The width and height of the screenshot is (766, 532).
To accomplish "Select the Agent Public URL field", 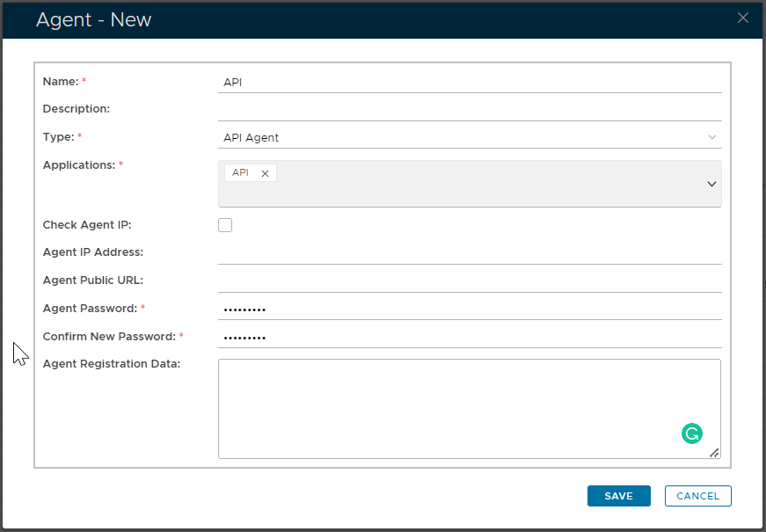I will 469,281.
